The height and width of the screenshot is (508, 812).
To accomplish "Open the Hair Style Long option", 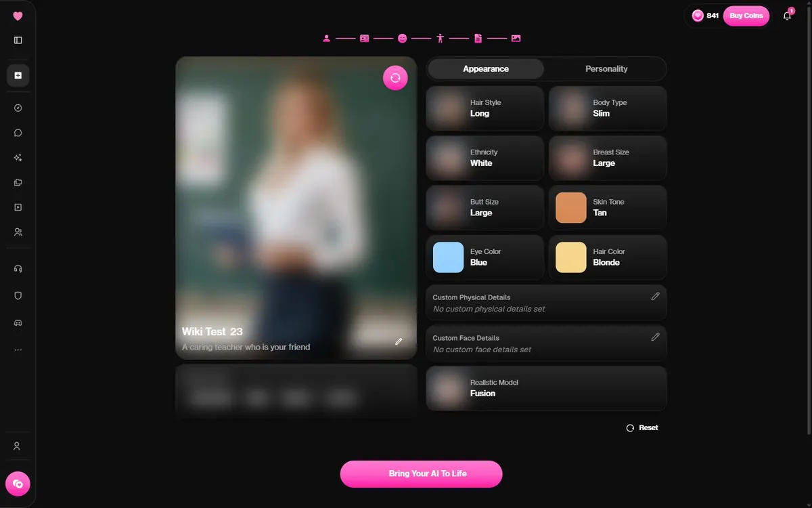I will point(485,108).
